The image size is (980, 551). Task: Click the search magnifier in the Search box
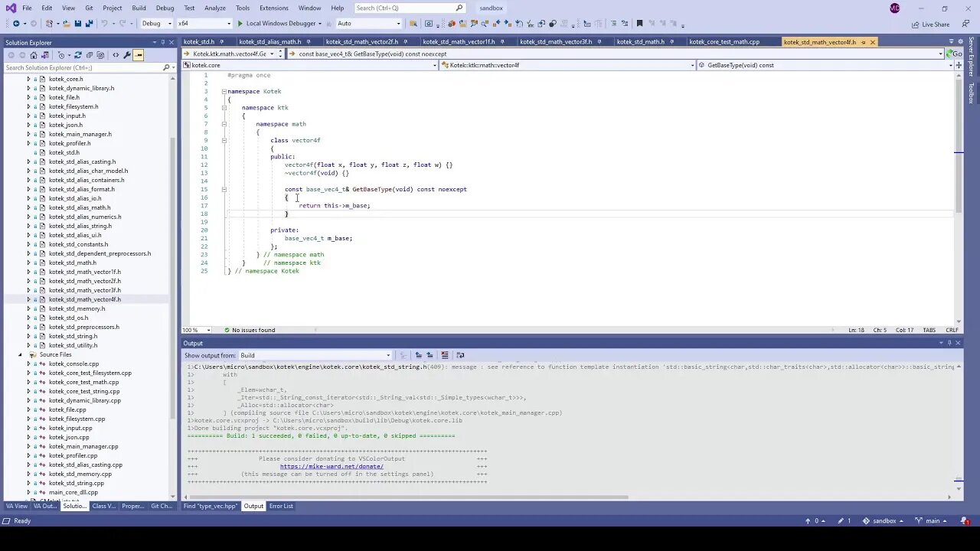tap(459, 8)
